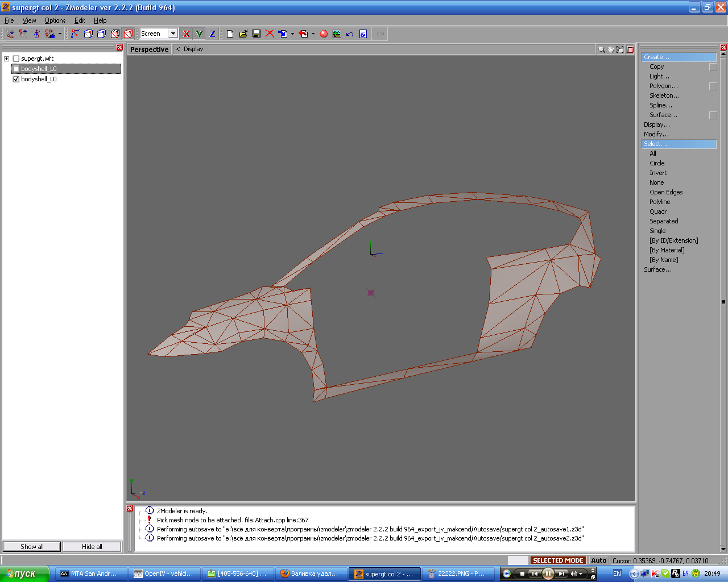Open the Options menu
Viewport: 728px width, 582px height.
tap(55, 20)
